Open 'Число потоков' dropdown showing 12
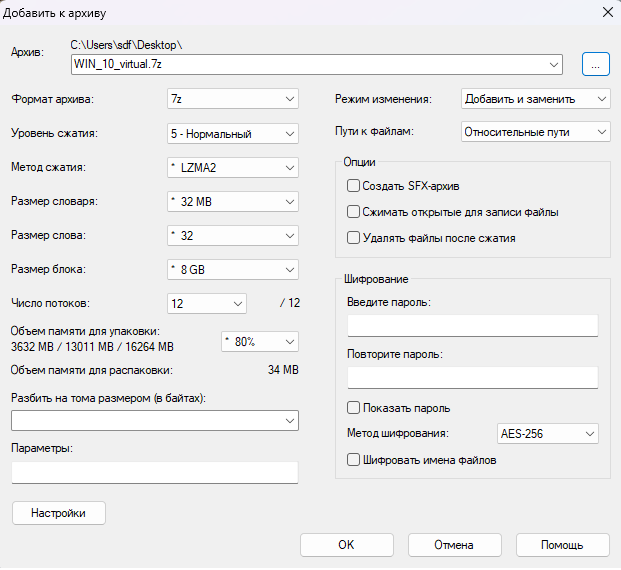This screenshot has height=570, width=621. (206, 303)
